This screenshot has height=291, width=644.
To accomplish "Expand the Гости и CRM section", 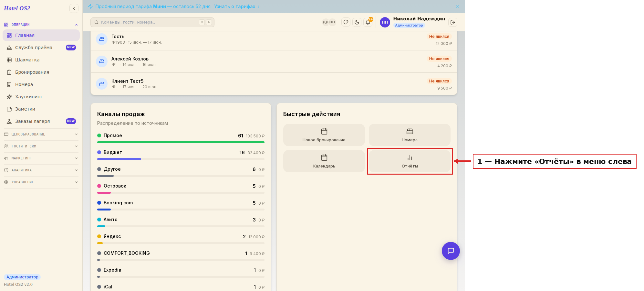I will [41, 146].
